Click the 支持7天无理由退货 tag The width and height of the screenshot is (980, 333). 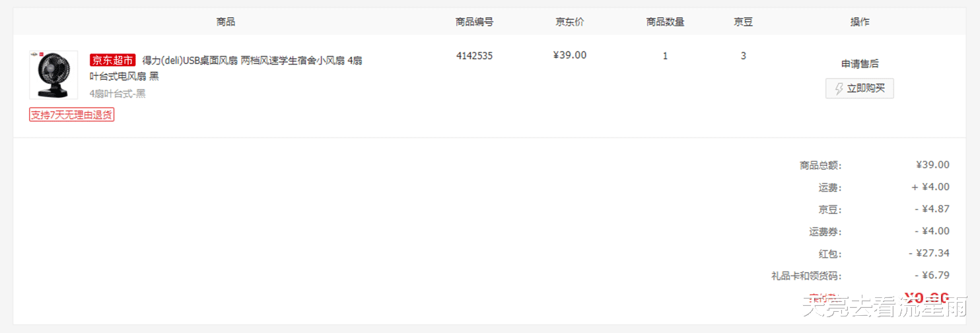point(72,114)
